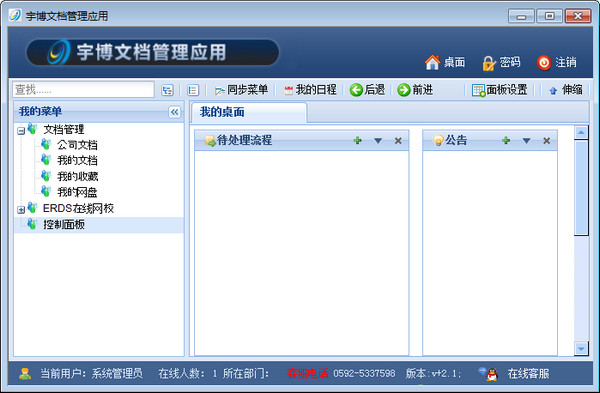This screenshot has width=600, height=393.
Task: Open the 密码 lock icon
Action: [489, 63]
